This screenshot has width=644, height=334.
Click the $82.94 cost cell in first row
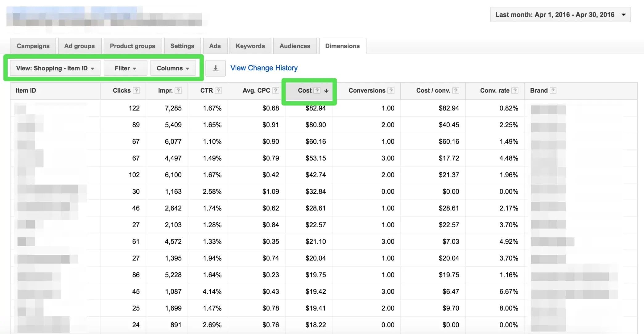point(315,108)
